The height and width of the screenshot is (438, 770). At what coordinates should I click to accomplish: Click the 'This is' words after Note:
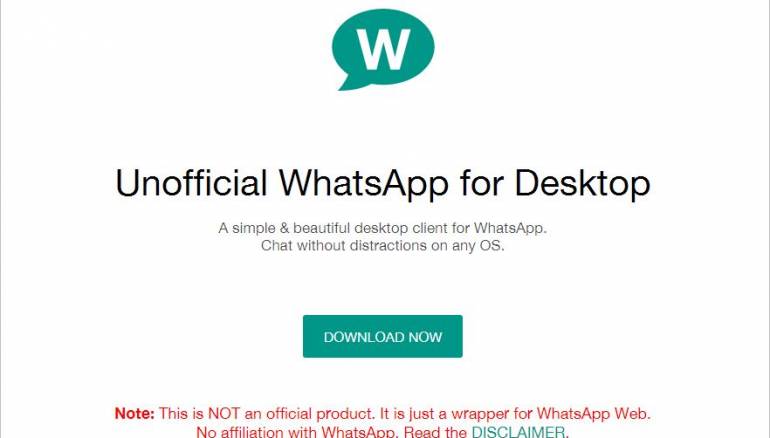click(181, 413)
